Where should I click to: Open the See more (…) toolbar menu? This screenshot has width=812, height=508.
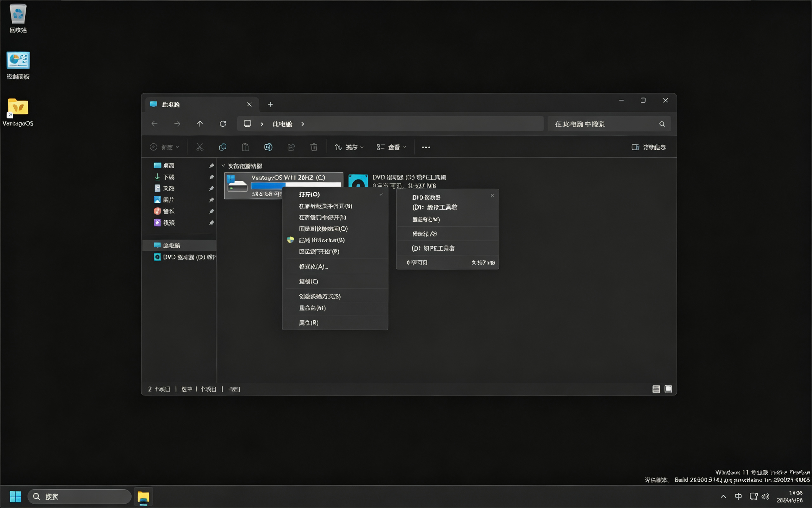tap(426, 147)
